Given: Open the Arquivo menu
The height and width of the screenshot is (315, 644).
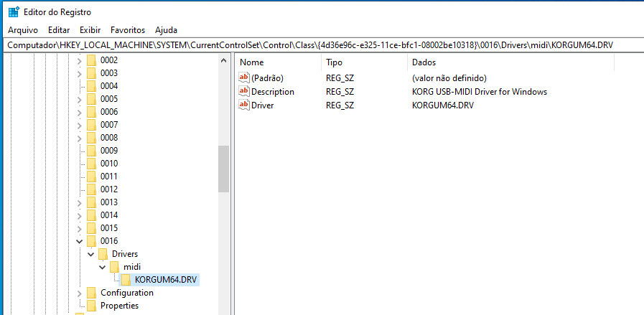Looking at the screenshot, I should click(23, 30).
